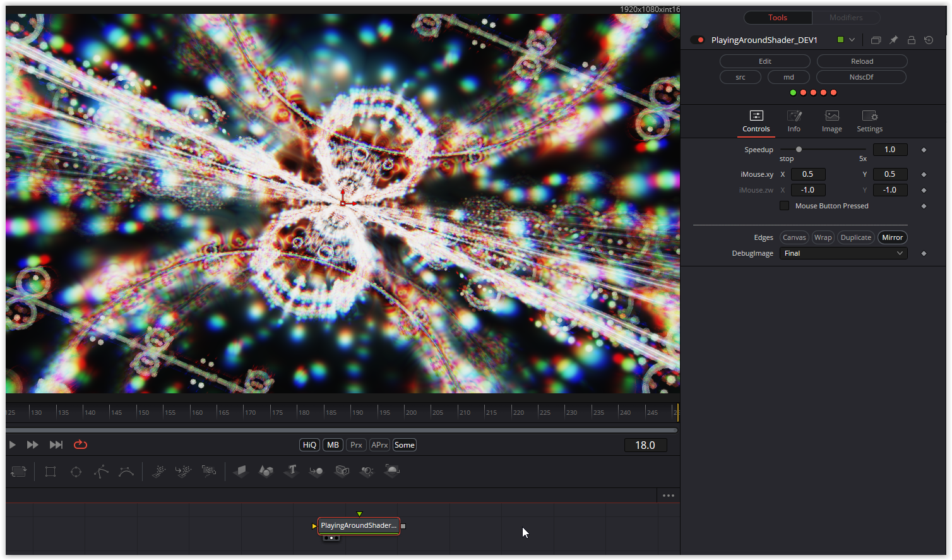Open node editor three-dot options menu
Screen dimensions: 952x560
[x=669, y=496]
